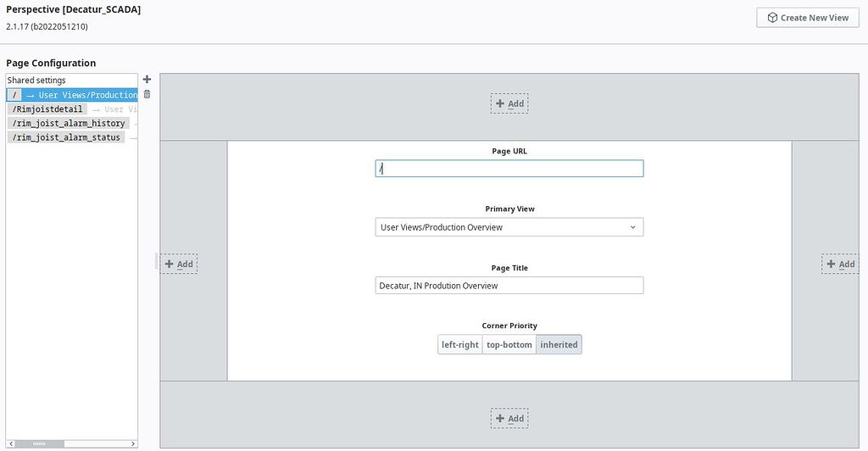
Task: Open the Primary View dropdown
Action: coord(509,227)
